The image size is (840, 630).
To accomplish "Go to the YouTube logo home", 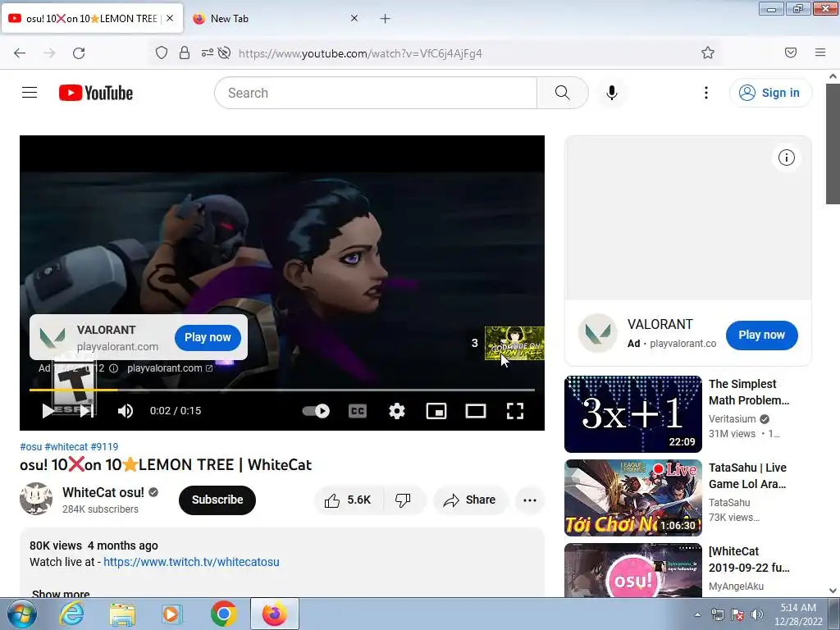I will pyautogui.click(x=96, y=93).
